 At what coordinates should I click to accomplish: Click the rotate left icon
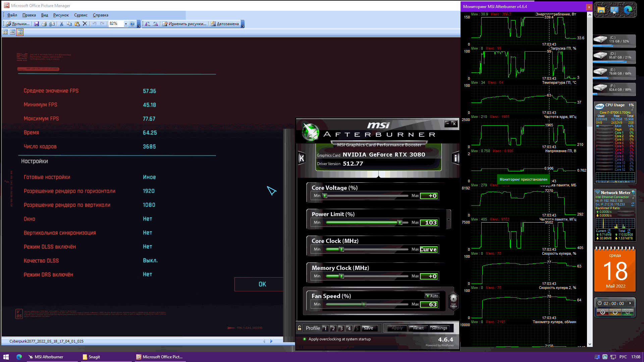[x=148, y=24]
